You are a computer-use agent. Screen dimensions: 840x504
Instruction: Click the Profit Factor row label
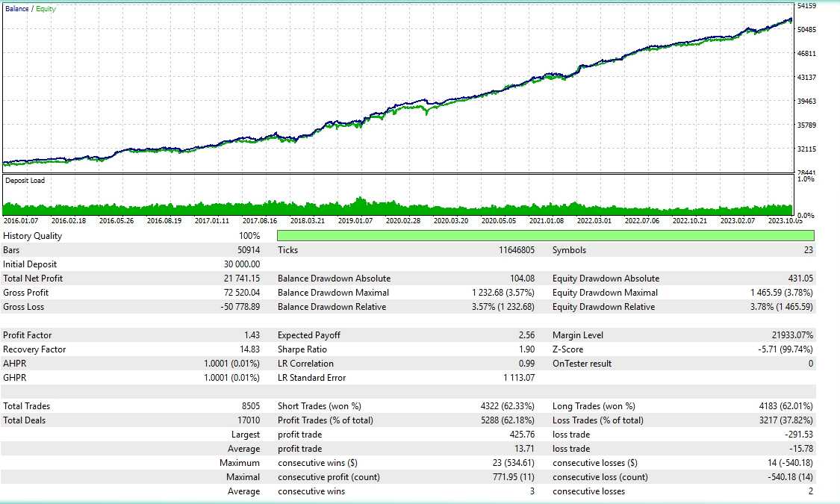point(28,335)
